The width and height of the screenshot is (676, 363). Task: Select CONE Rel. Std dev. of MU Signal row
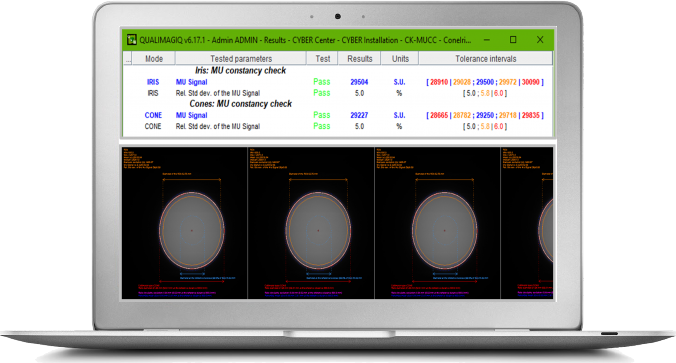point(338,126)
